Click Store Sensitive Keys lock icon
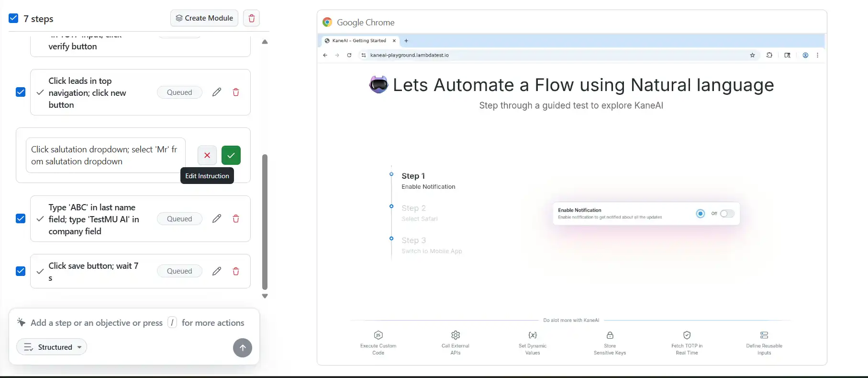This screenshot has height=378, width=868. click(x=610, y=335)
